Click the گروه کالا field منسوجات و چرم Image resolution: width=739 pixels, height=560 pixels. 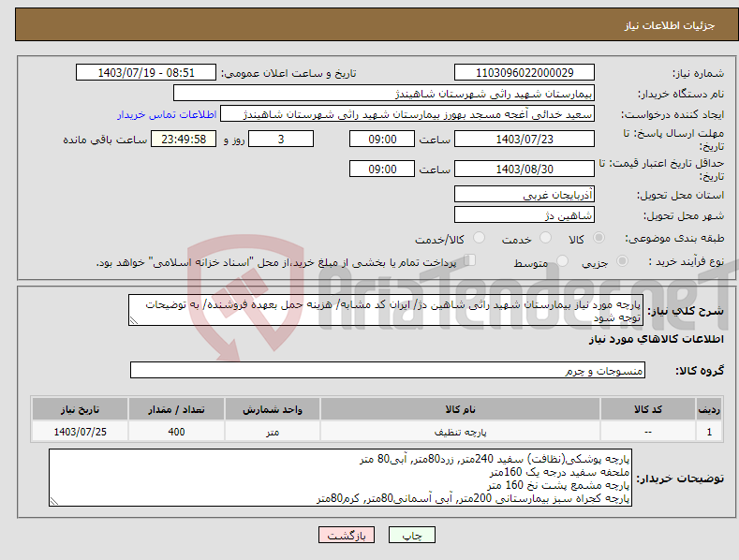coord(388,371)
